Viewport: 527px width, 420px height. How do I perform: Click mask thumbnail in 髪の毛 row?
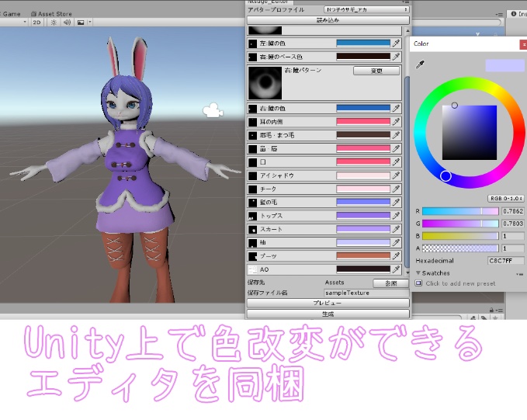pyautogui.click(x=252, y=203)
